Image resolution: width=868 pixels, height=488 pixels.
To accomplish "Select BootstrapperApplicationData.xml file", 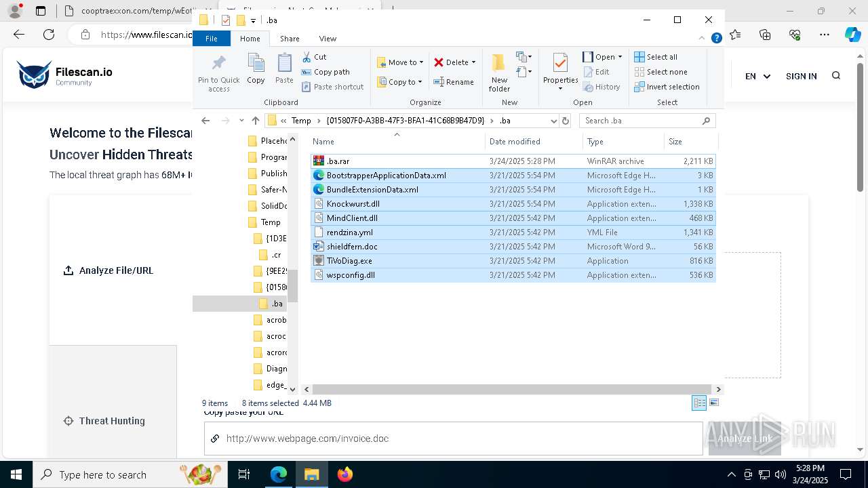I will (x=513, y=176).
